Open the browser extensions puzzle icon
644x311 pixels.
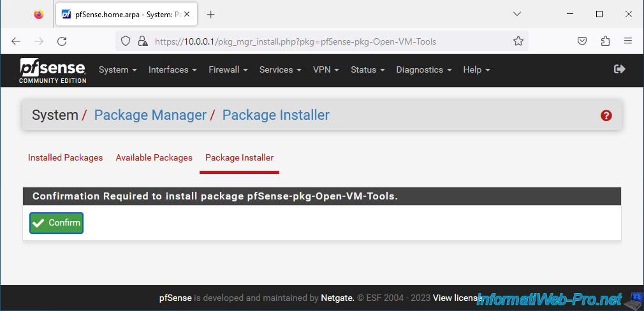(605, 41)
